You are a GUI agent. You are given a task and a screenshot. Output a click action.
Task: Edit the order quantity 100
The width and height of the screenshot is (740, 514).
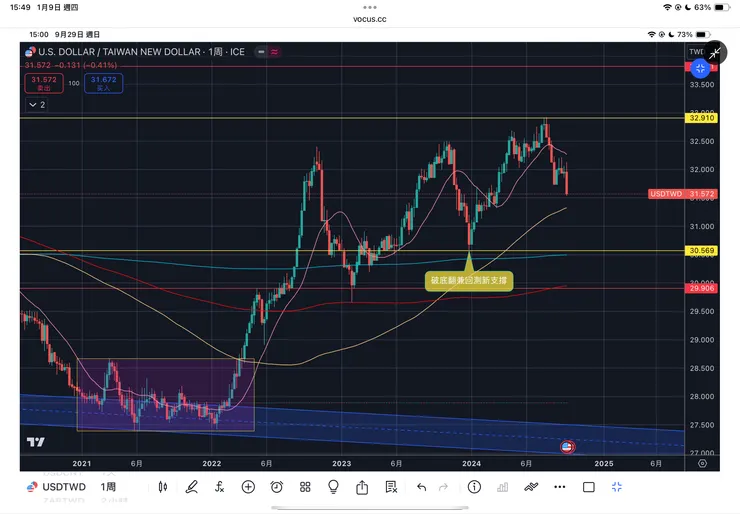pos(74,83)
